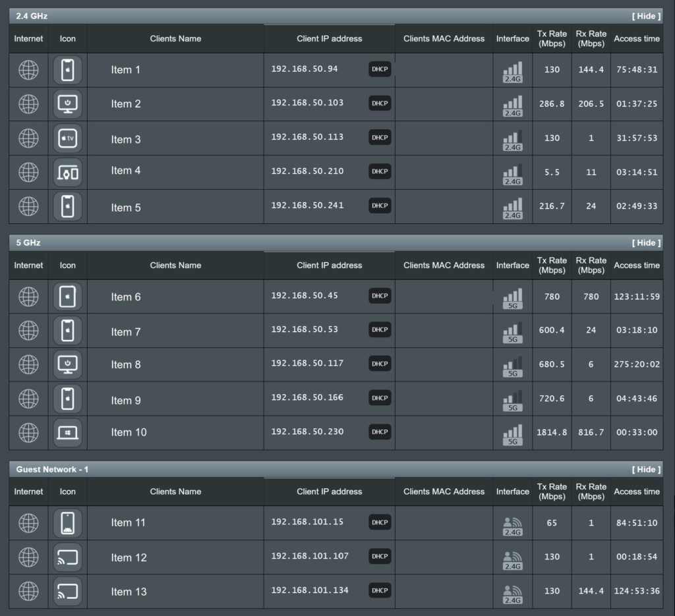675x616 pixels.
Task: Hide the 5 GHz client list
Action: [x=646, y=242]
